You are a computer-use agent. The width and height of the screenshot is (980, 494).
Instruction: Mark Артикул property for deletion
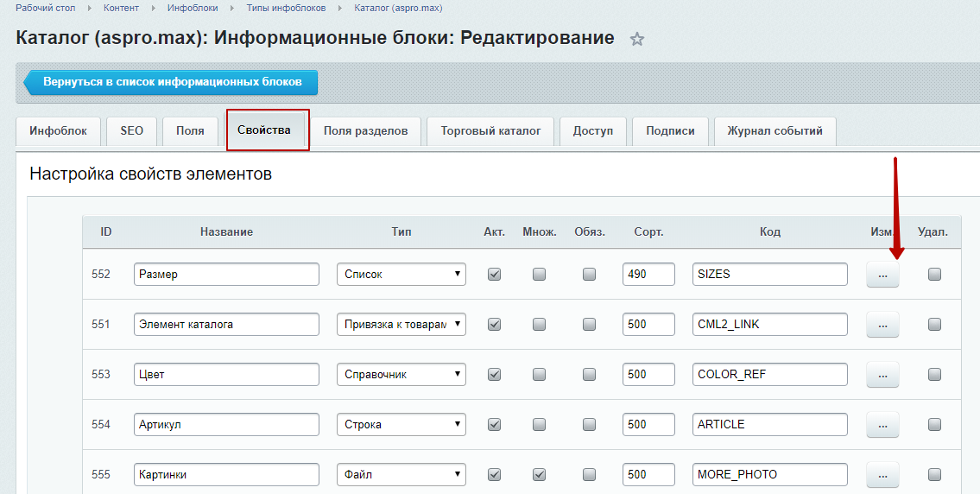934,424
